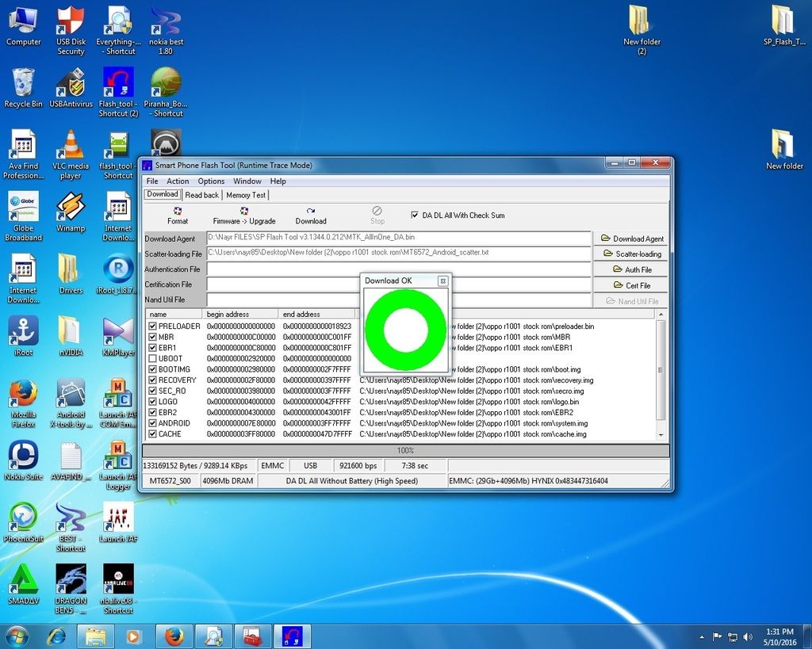Click the 100% progress bar
This screenshot has width=812, height=649.
(404, 450)
